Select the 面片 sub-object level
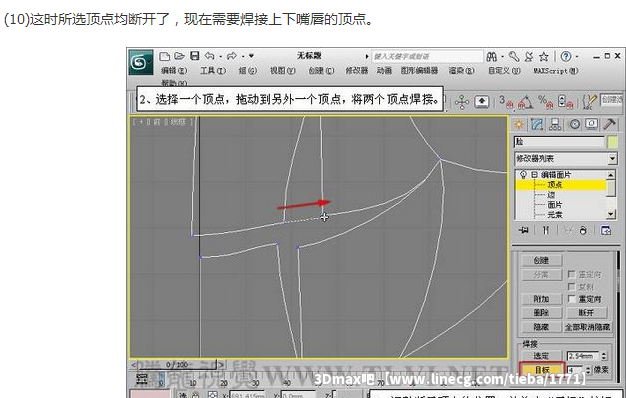Image resolution: width=626 pixels, height=398 pixels. (555, 205)
